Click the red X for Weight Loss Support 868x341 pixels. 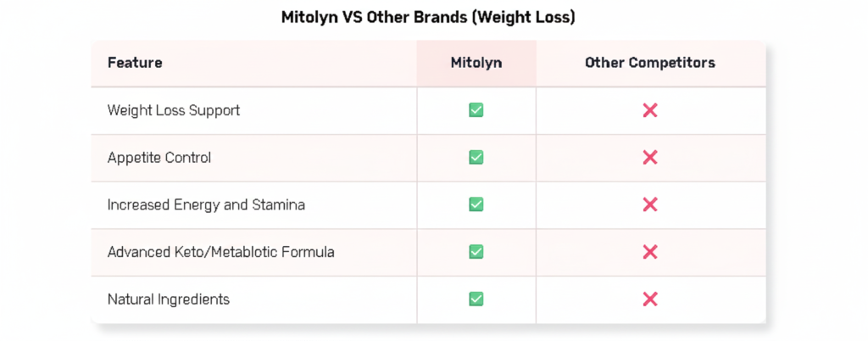[x=650, y=110]
